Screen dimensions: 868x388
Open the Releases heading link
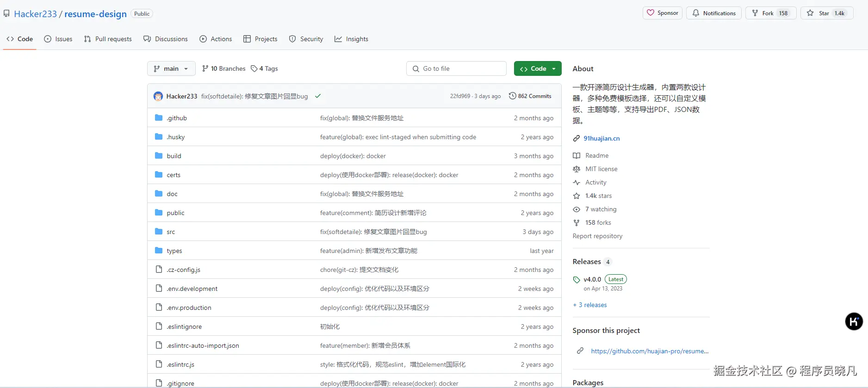pos(587,261)
